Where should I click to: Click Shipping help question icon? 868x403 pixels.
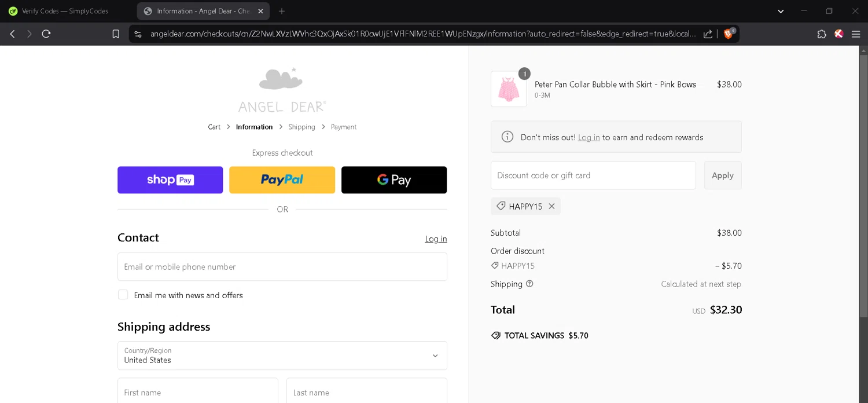click(x=529, y=284)
